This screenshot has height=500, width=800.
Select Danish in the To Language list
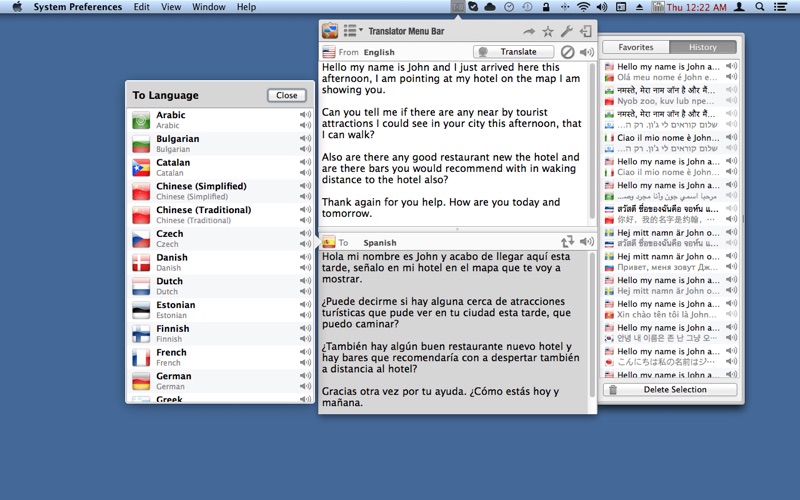click(220, 262)
